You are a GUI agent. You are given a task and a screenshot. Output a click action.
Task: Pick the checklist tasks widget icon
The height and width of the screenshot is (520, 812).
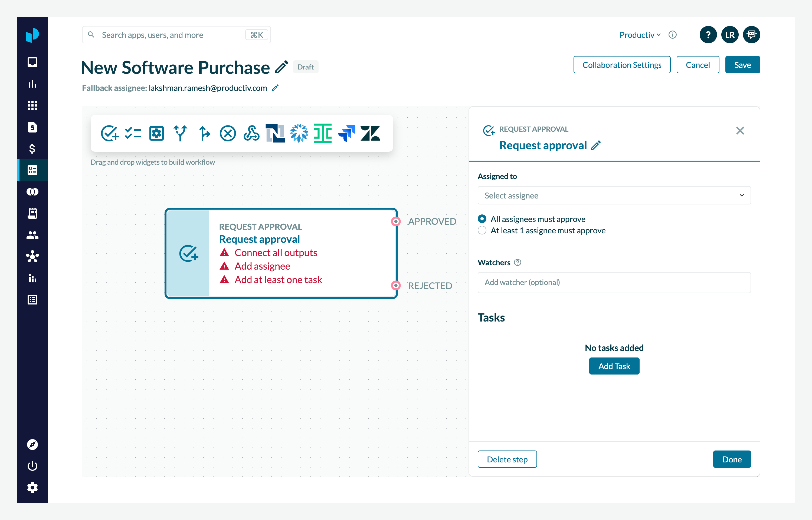[x=133, y=133]
